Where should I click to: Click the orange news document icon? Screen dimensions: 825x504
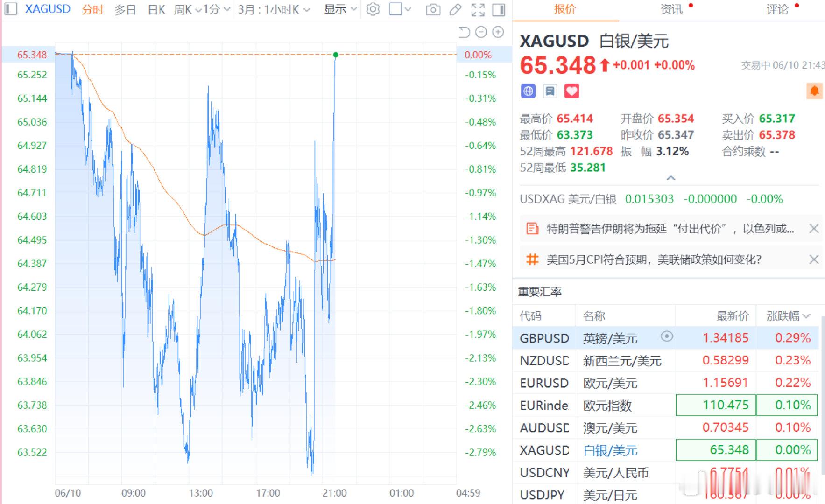click(532, 229)
